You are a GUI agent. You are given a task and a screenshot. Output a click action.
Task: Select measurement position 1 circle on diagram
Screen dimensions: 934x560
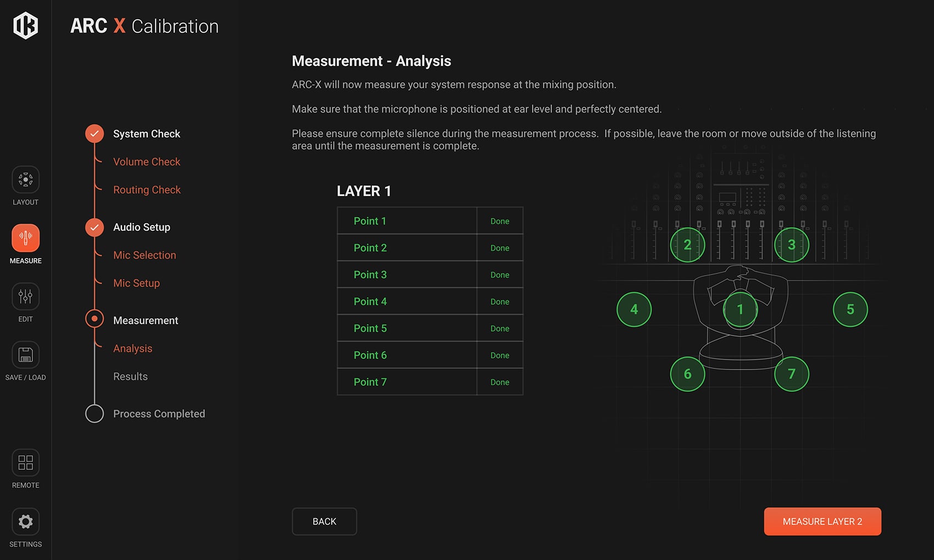click(740, 310)
